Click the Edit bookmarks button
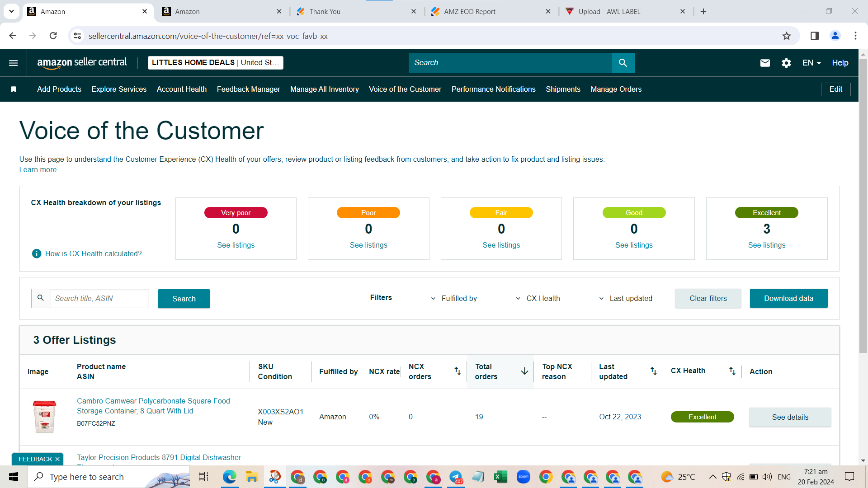This screenshot has width=868, height=488. (835, 89)
